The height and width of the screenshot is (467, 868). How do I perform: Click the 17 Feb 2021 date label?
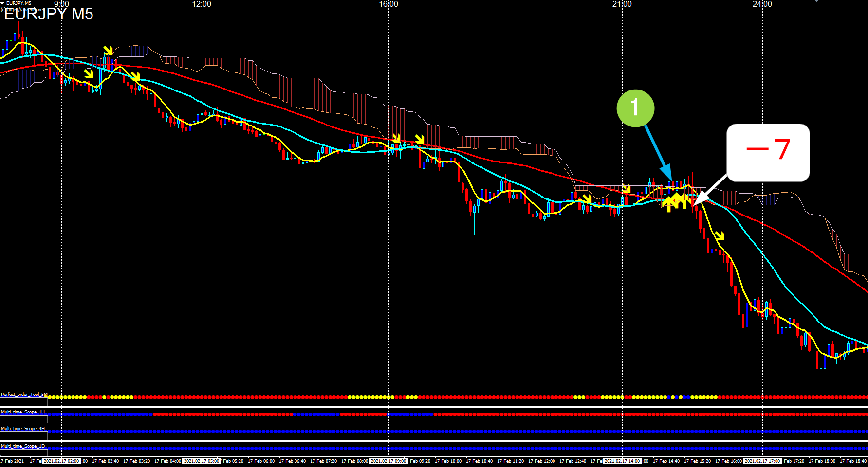tap(12, 461)
